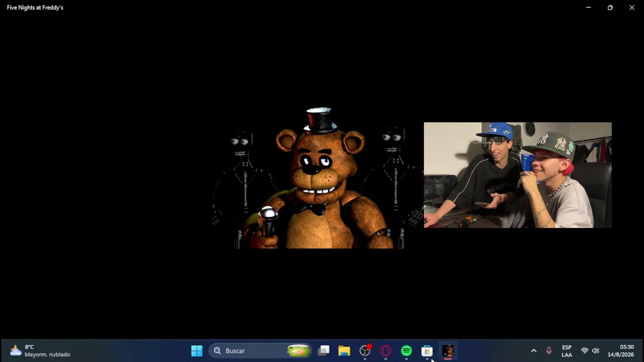Viewport: 644px width, 362px height.
Task: Open the Opera browser taskbar icon
Action: tap(386, 350)
